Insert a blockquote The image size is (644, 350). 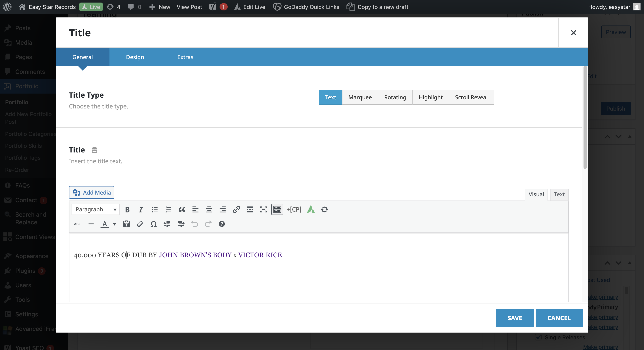[x=182, y=209]
